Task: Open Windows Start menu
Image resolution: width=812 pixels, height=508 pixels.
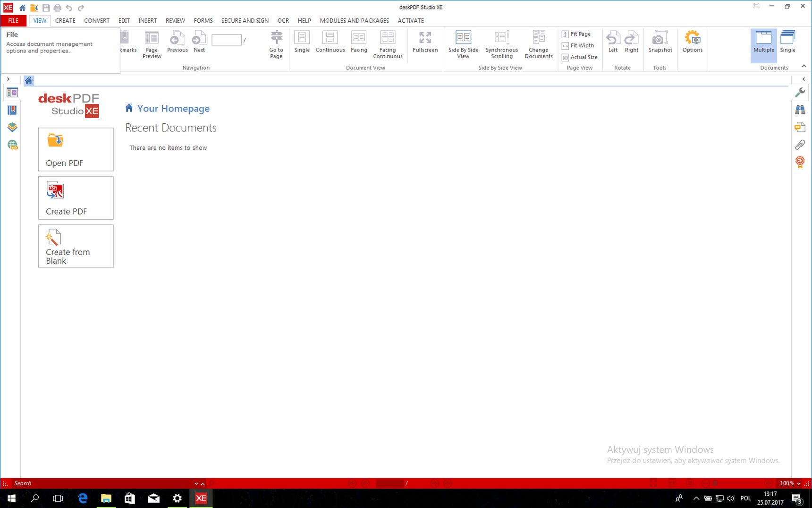Action: (11, 498)
